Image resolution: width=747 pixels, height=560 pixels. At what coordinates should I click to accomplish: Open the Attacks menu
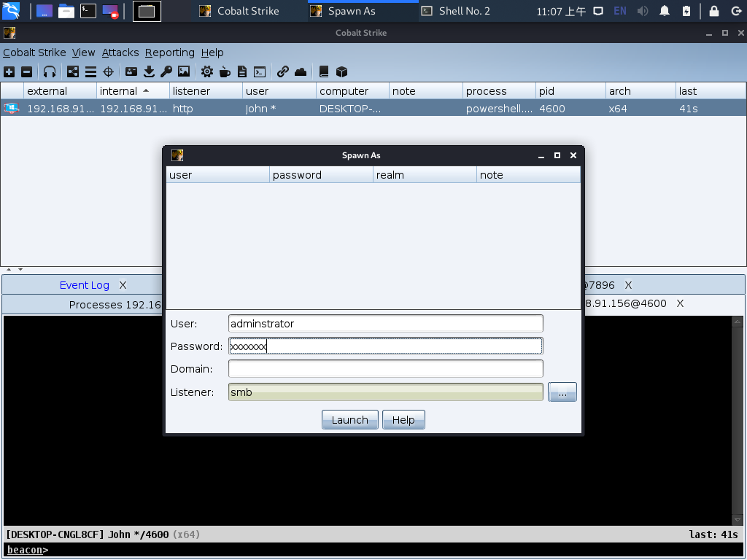coord(120,52)
